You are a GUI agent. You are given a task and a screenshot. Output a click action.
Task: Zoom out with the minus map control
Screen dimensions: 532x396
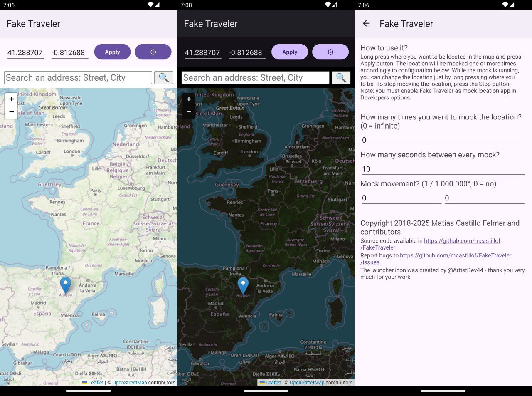11,111
